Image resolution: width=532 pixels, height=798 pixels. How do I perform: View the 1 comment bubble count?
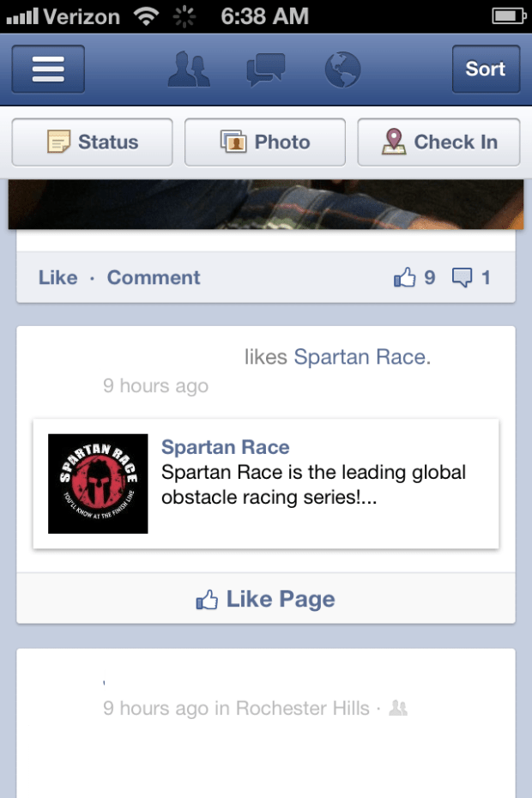[471, 277]
